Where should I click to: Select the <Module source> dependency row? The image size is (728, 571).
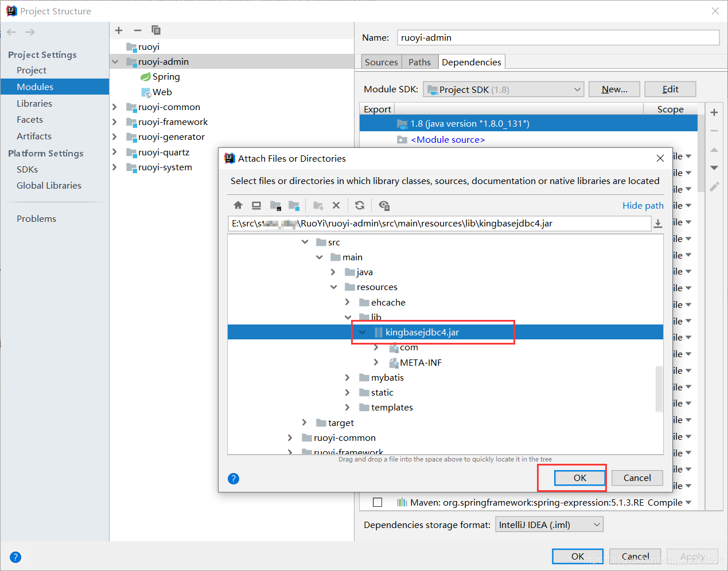(528, 139)
